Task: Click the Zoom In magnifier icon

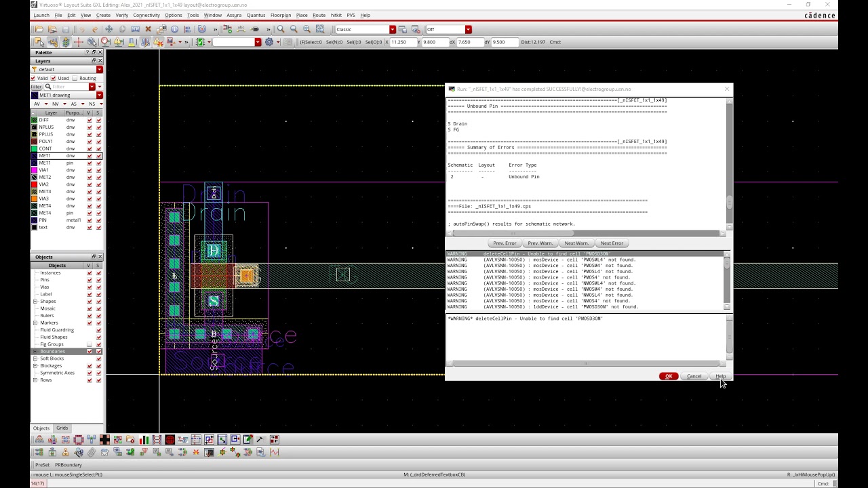Action: (x=281, y=29)
